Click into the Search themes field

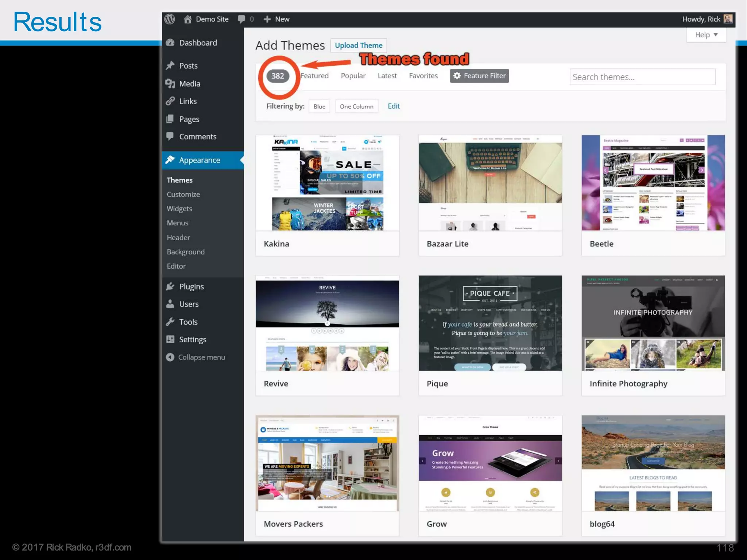642,77
